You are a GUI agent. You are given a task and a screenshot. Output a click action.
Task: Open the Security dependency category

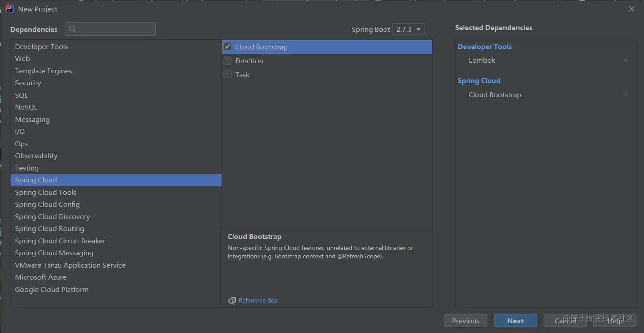click(x=28, y=83)
